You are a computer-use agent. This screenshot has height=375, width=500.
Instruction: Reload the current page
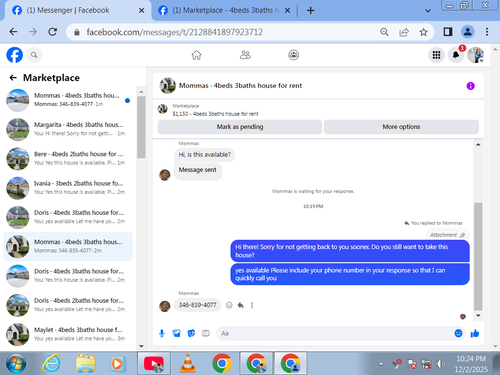(x=52, y=32)
